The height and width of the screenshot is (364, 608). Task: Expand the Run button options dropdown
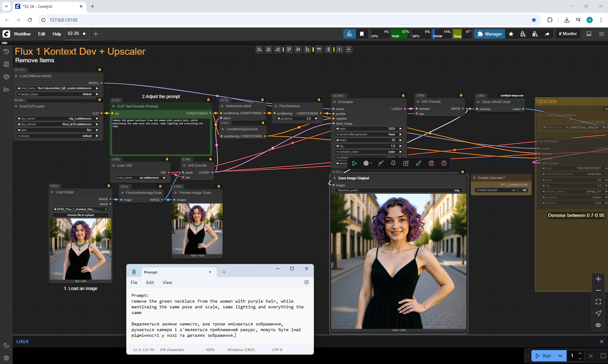click(560, 356)
